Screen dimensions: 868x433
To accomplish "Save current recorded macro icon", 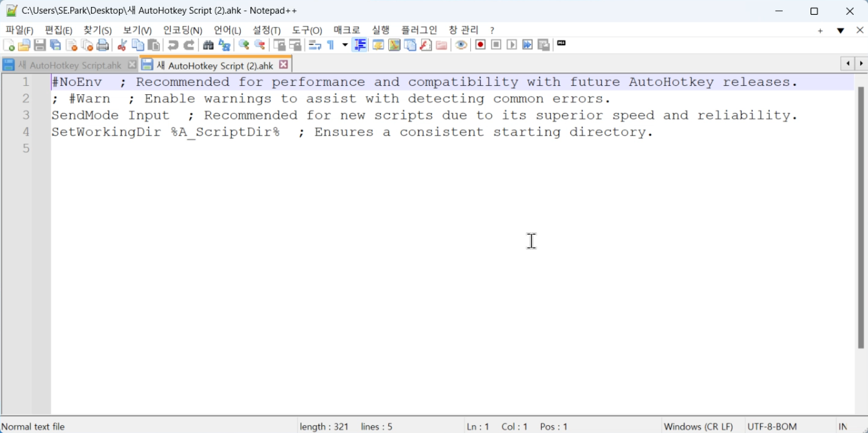I will 544,45.
